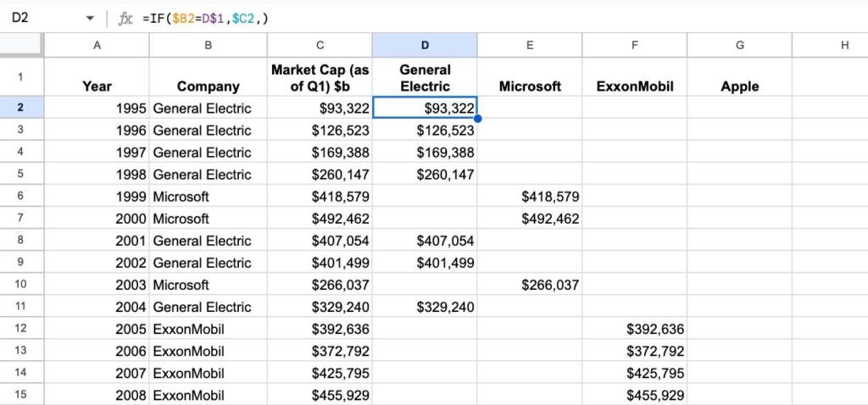Image resolution: width=868 pixels, height=405 pixels.
Task: Select row 2 header
Action: tap(20, 108)
